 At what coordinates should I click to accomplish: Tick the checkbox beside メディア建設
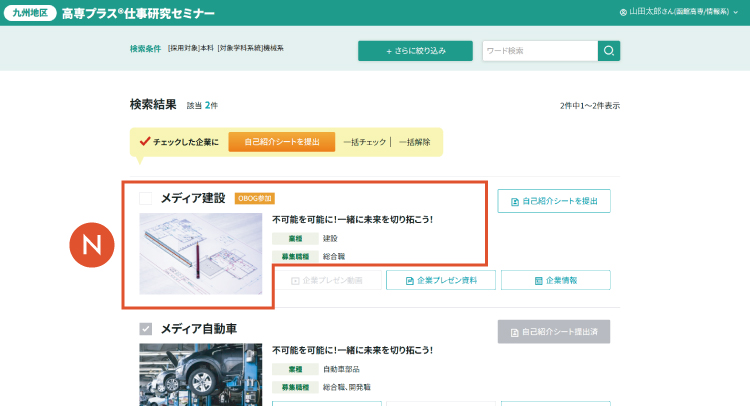(x=146, y=198)
